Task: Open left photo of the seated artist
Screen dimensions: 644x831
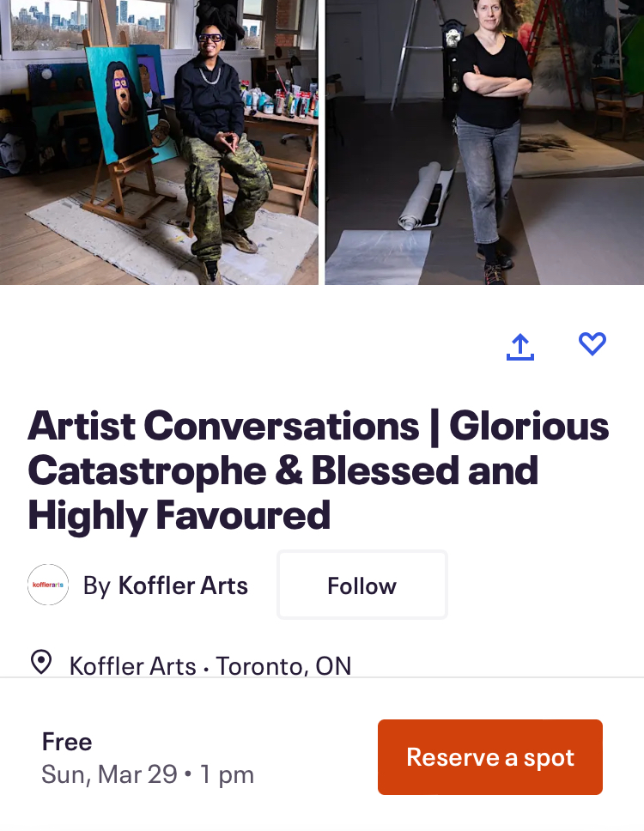Action: coord(159,142)
